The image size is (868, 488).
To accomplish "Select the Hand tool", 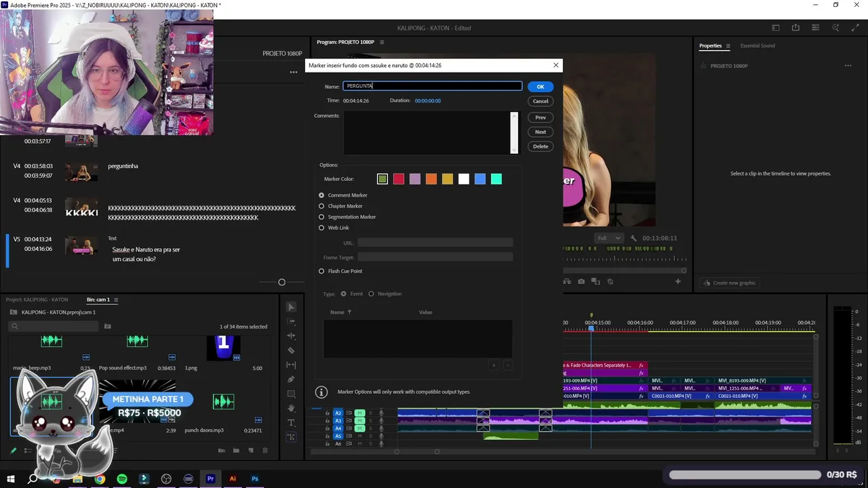I will pos(291,408).
